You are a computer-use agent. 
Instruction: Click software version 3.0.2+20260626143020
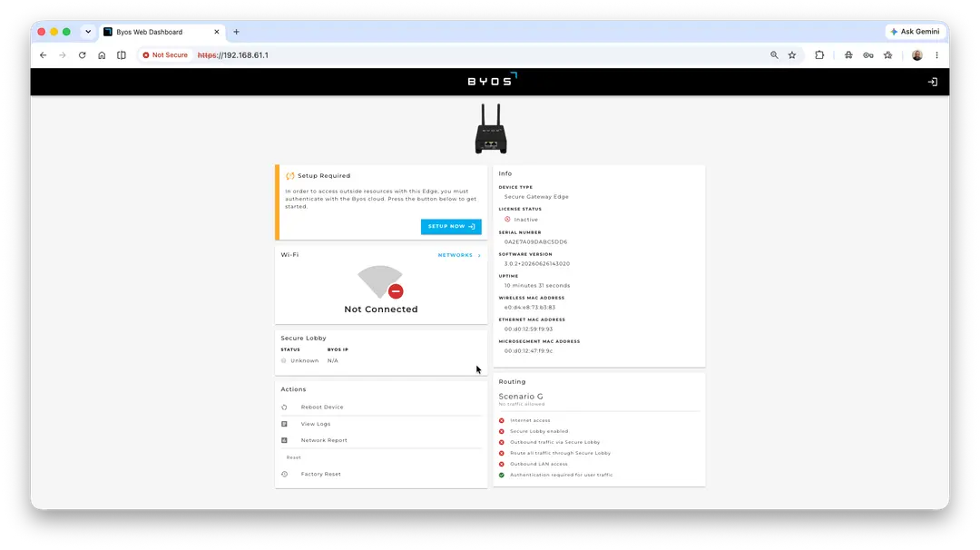(537, 264)
